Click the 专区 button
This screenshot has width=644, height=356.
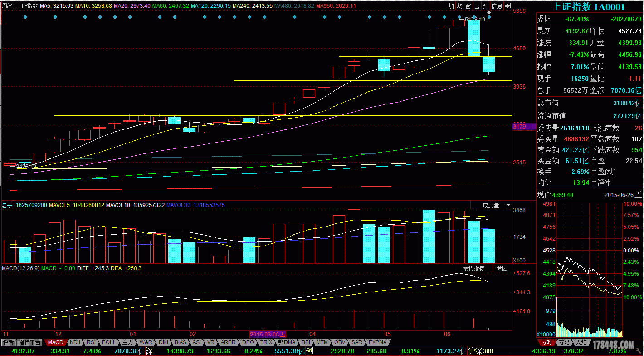pos(502,268)
